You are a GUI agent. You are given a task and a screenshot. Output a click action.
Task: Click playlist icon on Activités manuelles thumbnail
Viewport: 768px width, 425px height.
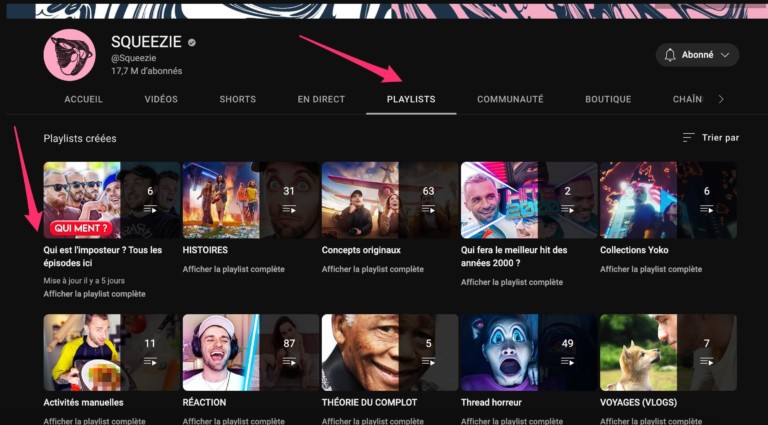150,361
